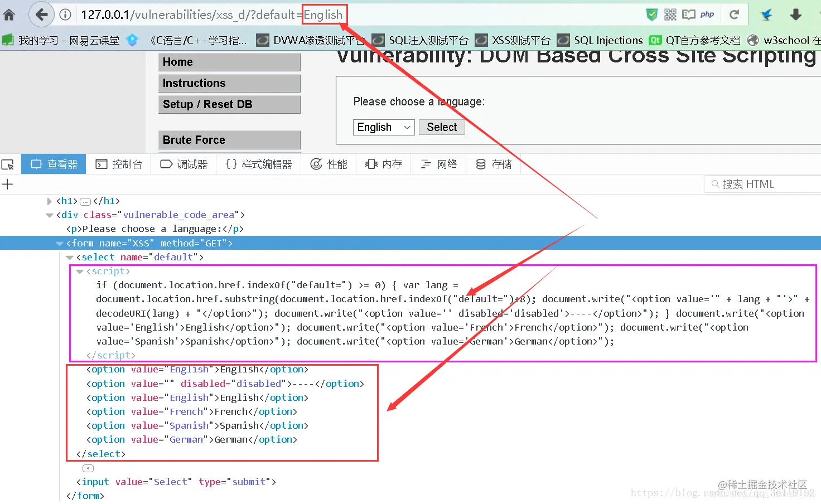
Task: Collapse the select name default node
Action: [70, 258]
